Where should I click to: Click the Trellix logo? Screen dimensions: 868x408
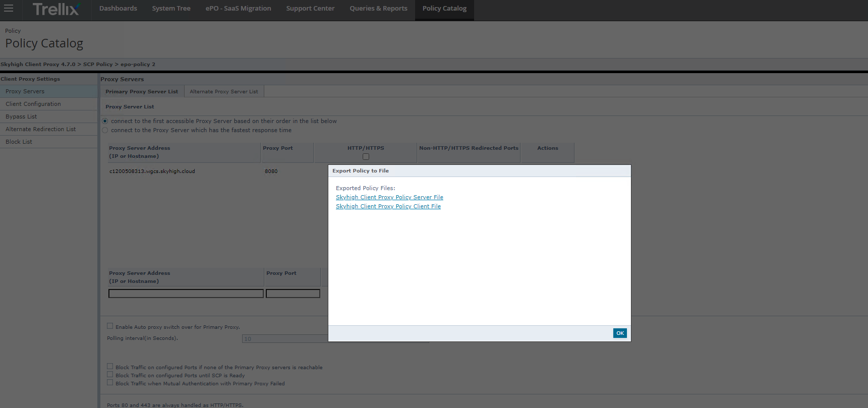click(x=56, y=9)
